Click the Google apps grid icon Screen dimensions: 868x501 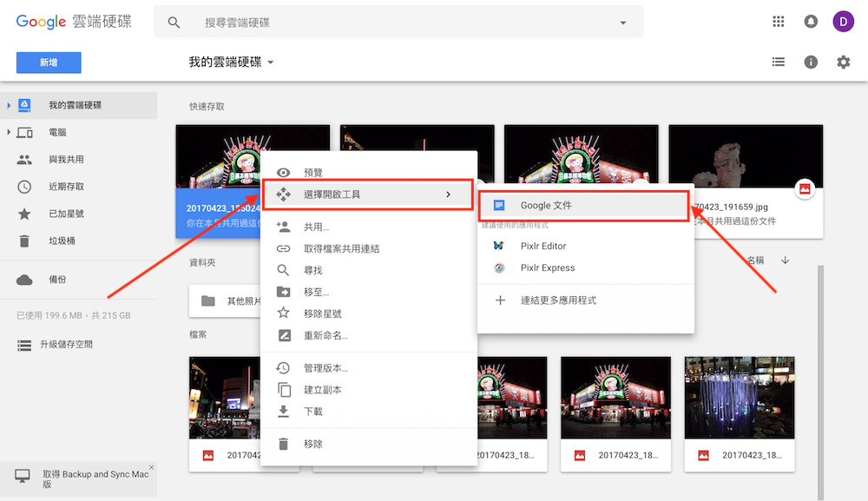click(x=779, y=22)
